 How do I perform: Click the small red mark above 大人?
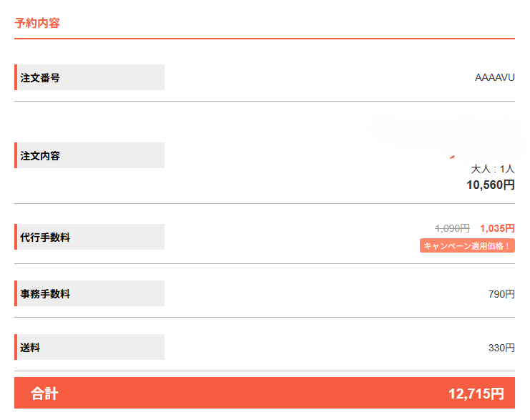[x=452, y=157]
